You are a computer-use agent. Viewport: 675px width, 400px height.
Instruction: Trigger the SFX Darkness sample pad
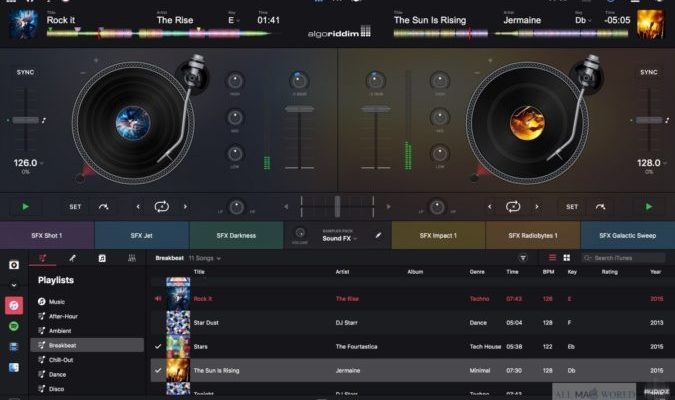[236, 235]
